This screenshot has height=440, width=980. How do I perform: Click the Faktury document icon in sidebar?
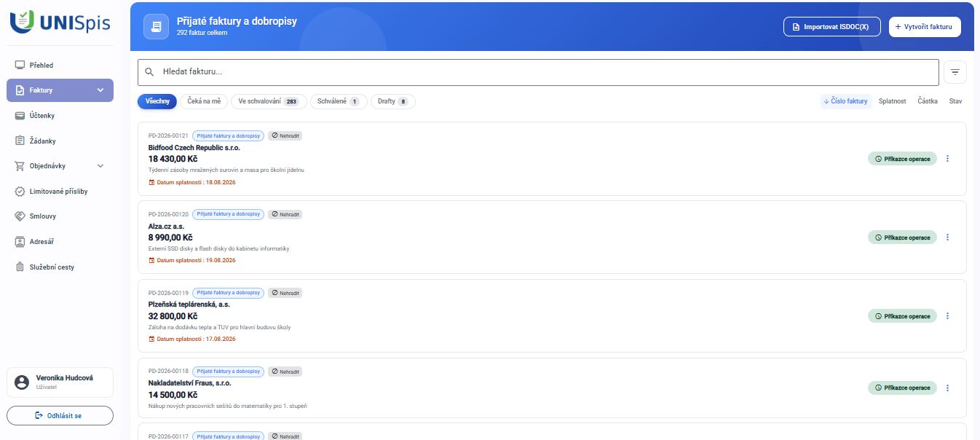click(x=20, y=90)
